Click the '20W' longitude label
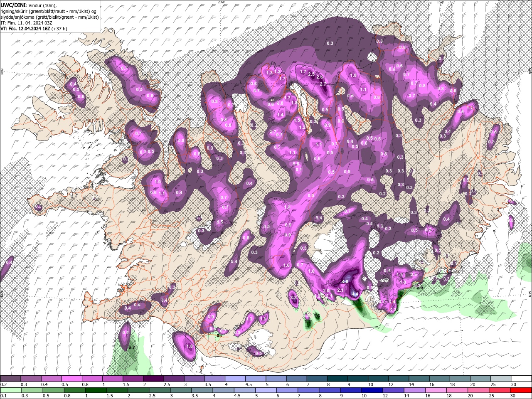Image resolution: width=532 pixels, height=399 pixels. [221, 2]
